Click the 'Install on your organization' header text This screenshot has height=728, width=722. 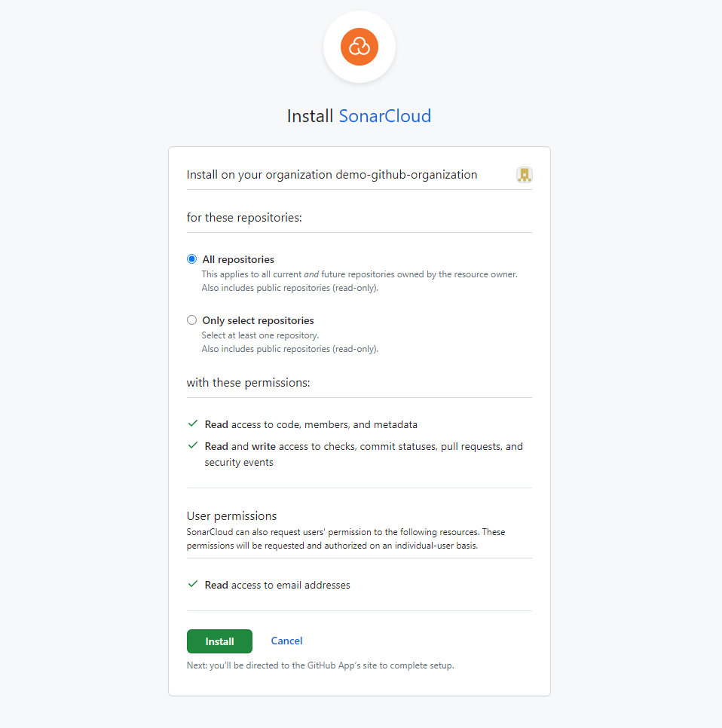[x=332, y=174]
